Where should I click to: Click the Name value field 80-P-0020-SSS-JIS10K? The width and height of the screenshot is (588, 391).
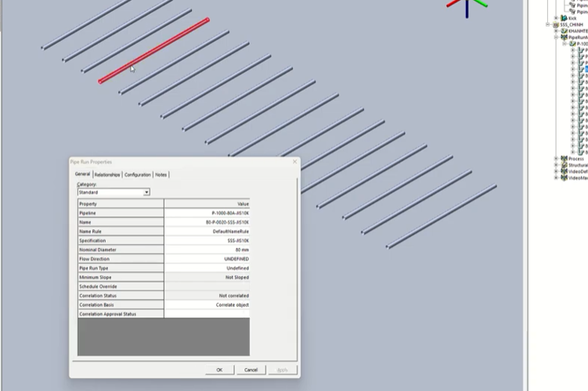tap(207, 222)
